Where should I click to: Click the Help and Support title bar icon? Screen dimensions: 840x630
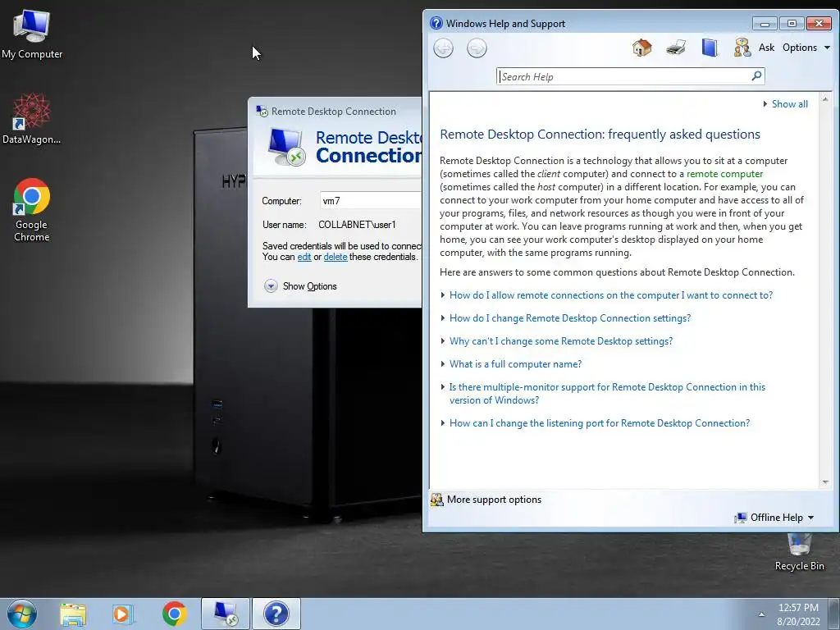point(436,23)
